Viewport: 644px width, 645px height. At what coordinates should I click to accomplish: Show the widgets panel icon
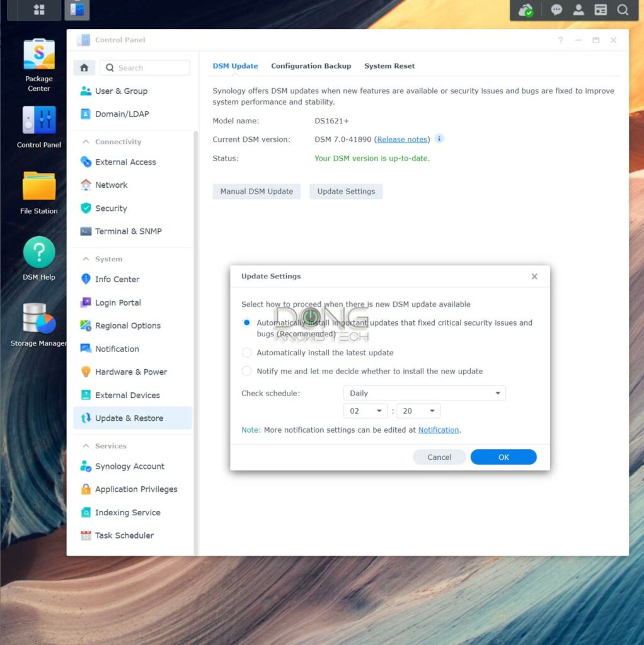601,9
